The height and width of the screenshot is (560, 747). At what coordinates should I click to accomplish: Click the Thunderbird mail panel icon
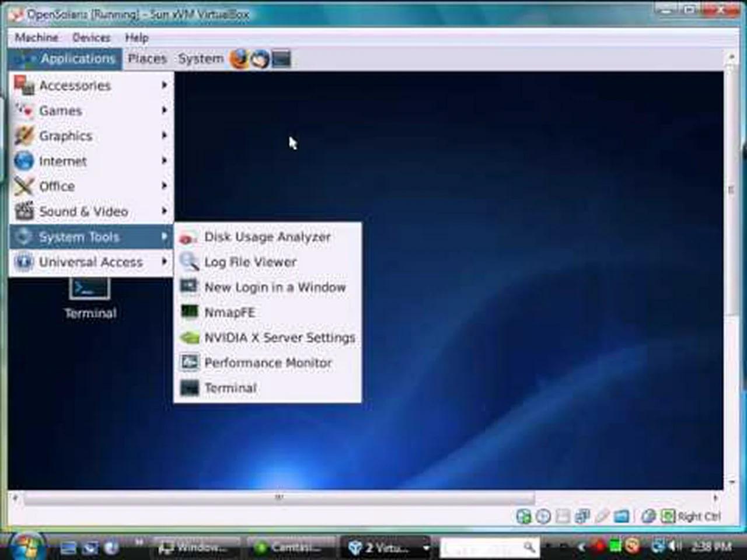click(260, 59)
